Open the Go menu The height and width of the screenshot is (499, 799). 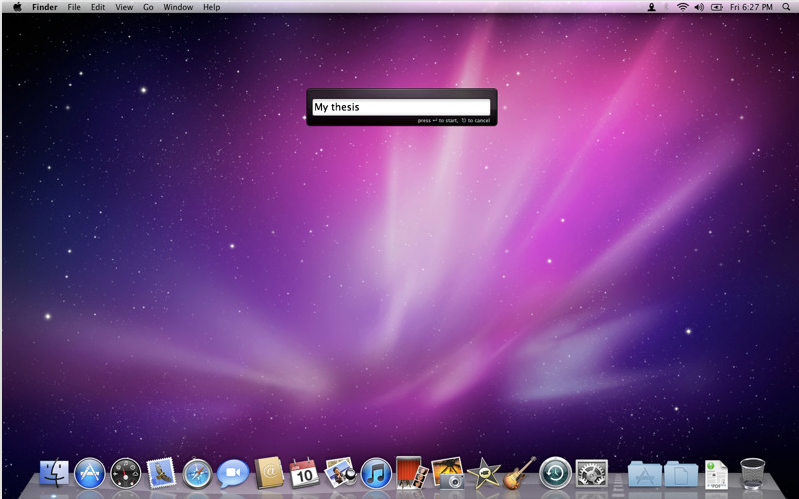[x=148, y=7]
